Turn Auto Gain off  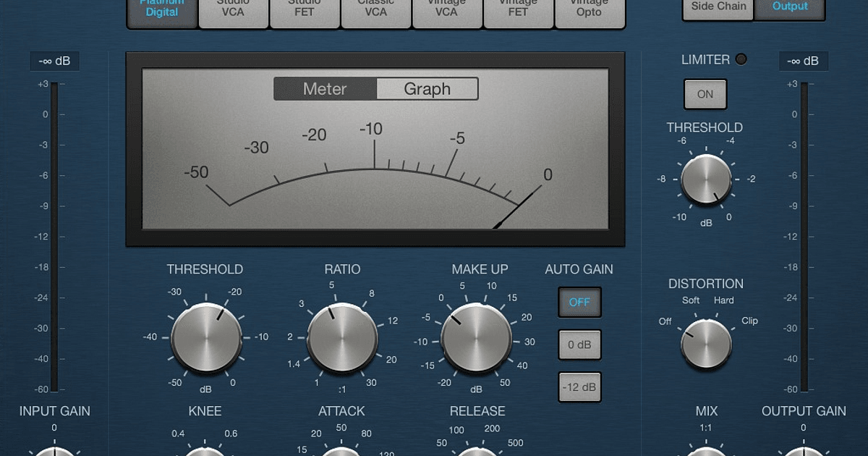(x=579, y=303)
